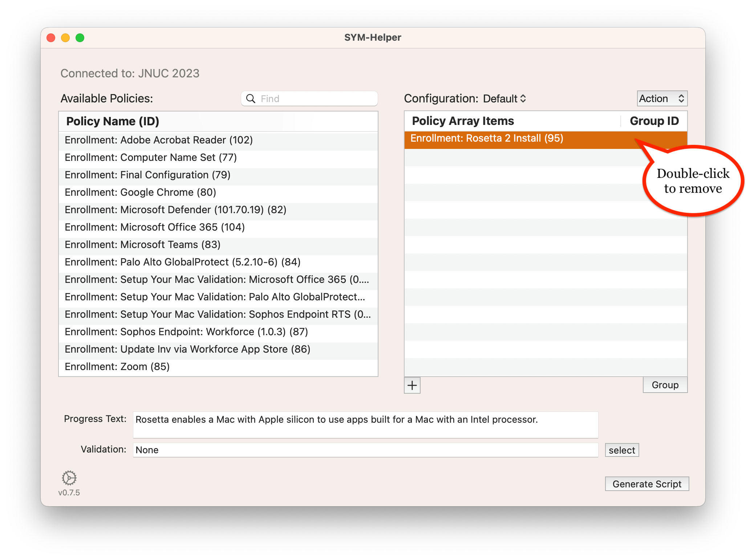Select Enrollment: Google Chrome (80) policy

[141, 192]
